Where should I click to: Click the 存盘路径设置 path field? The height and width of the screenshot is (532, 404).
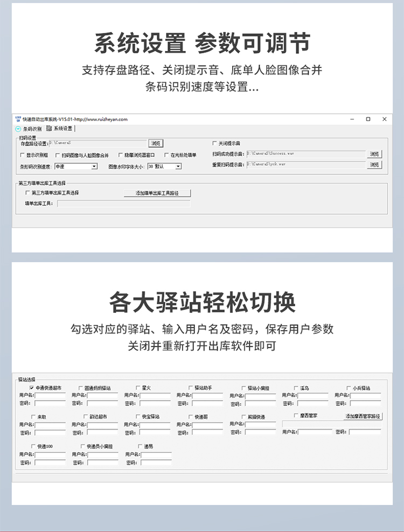[x=98, y=143]
